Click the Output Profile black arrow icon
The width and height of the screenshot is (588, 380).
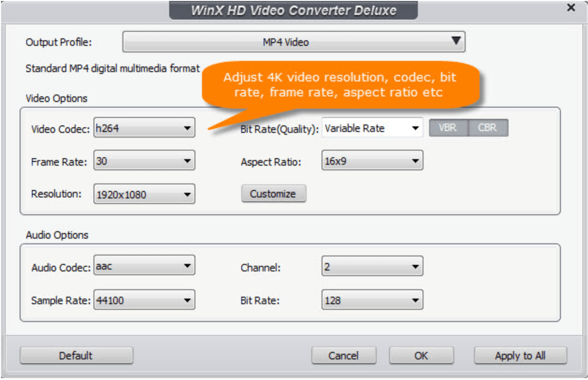coord(456,42)
